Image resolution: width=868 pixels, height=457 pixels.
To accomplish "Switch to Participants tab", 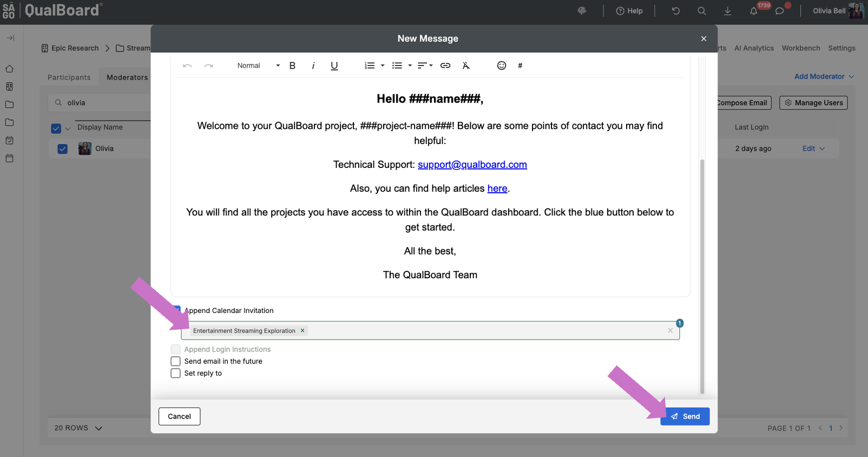I will (69, 77).
